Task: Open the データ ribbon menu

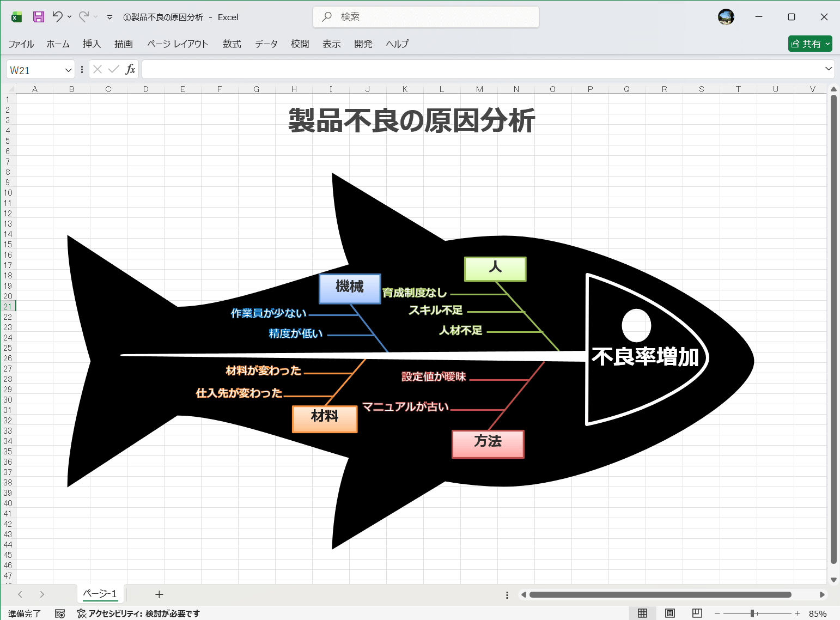Action: tap(266, 44)
